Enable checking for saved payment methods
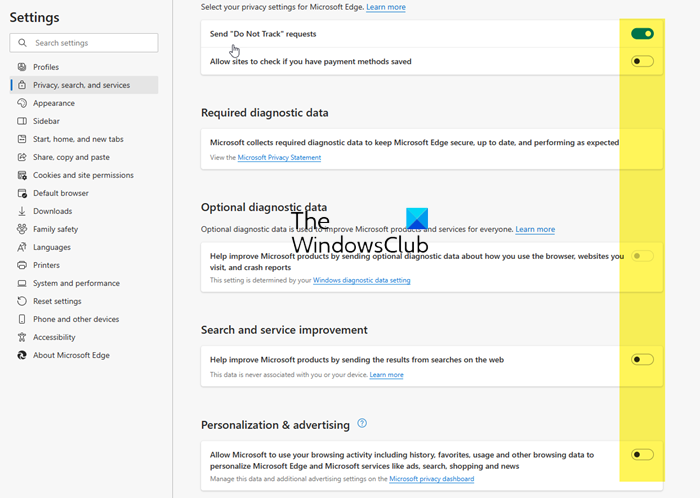Viewport: 700px width, 498px height. 642,61
